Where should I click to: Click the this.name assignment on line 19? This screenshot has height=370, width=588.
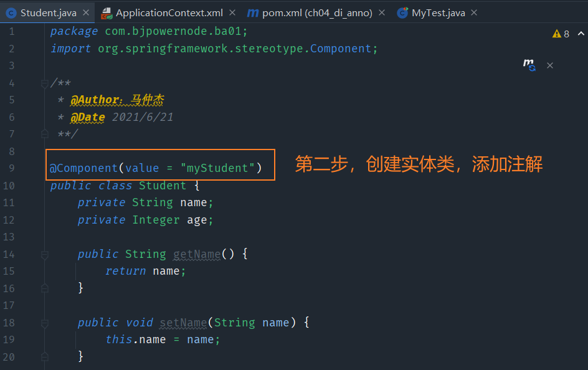[163, 339]
